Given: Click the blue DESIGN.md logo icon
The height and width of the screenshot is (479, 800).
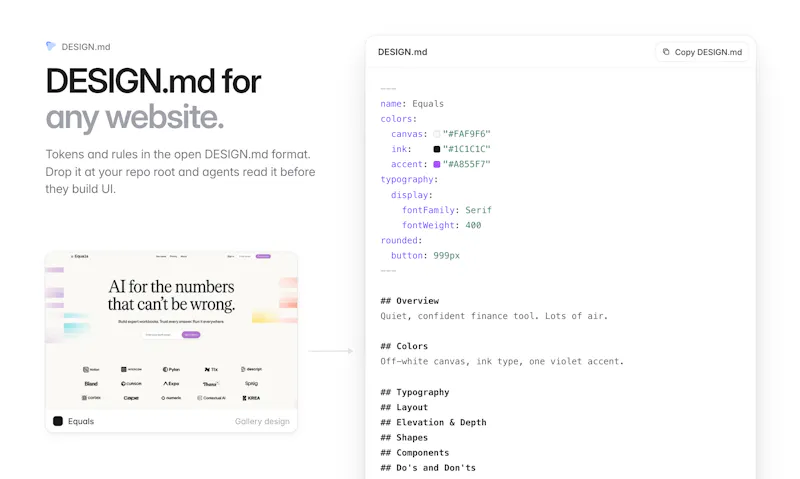Looking at the screenshot, I should pyautogui.click(x=51, y=46).
